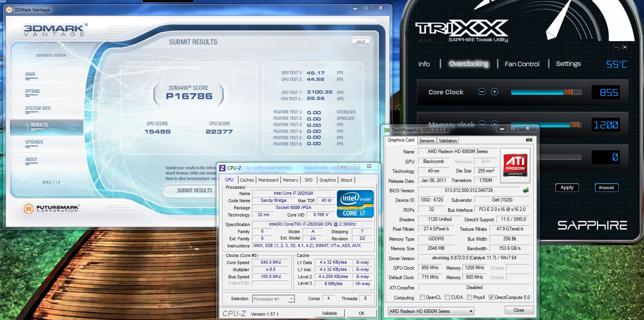Click the BIOS Version field in GPU-Z
The height and width of the screenshot is (320, 644).
tap(469, 190)
